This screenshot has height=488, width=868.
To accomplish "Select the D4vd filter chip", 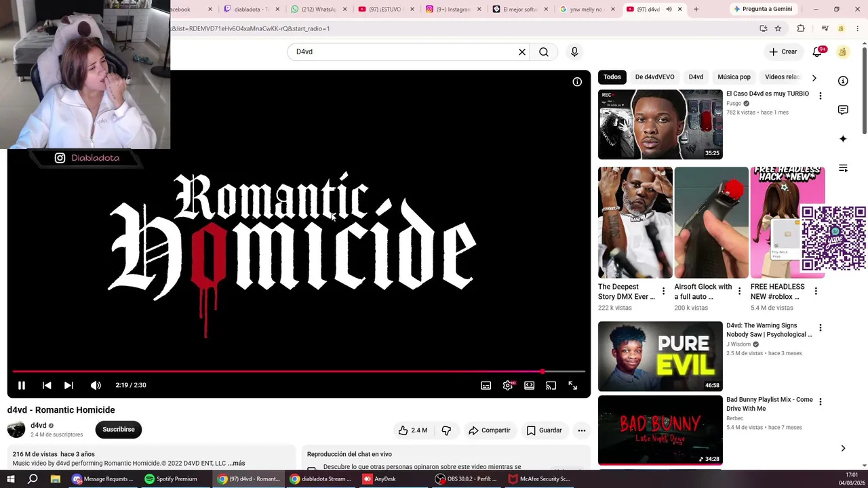I will point(696,77).
